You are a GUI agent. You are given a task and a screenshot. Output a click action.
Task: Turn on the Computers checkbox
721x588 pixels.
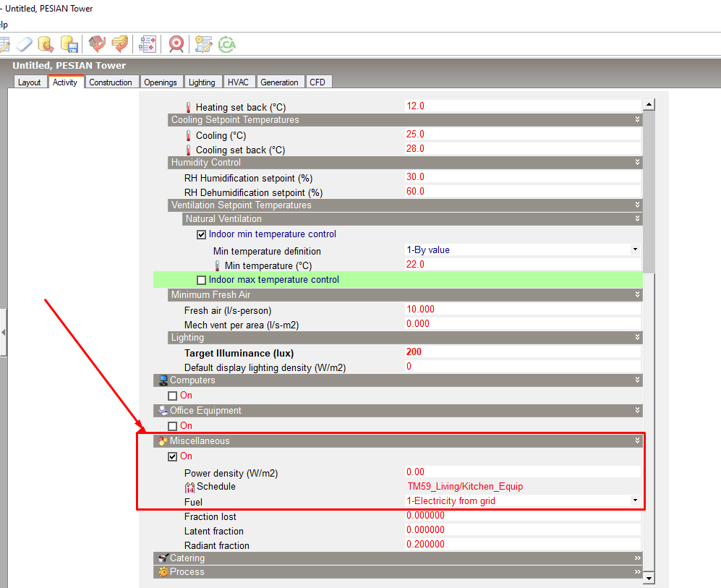pyautogui.click(x=172, y=396)
